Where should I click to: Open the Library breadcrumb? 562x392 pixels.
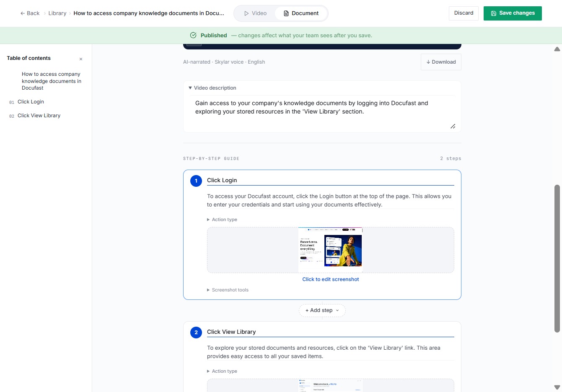[57, 13]
